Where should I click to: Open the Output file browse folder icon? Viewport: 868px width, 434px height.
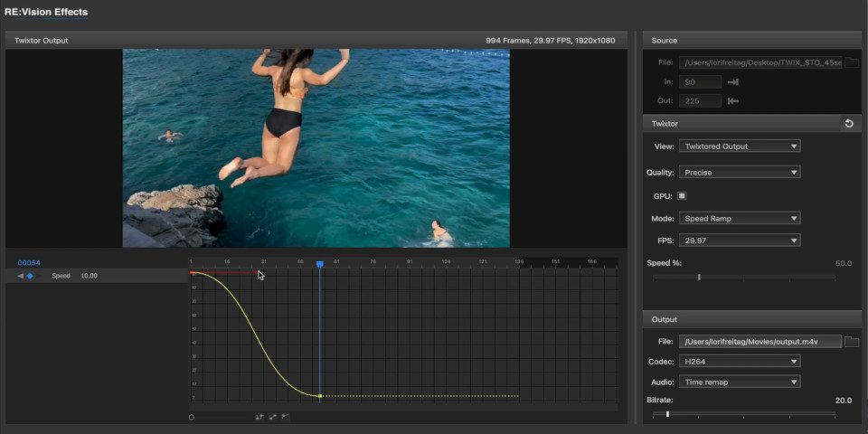(851, 341)
